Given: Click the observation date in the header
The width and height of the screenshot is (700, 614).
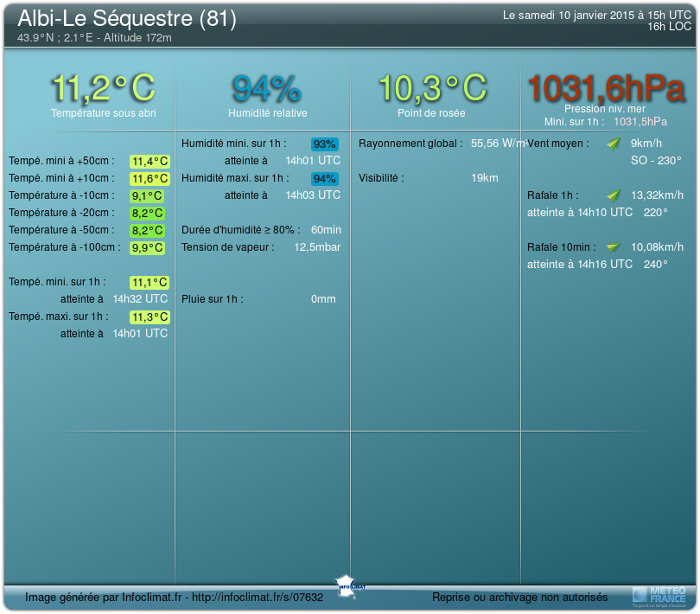Looking at the screenshot, I should pyautogui.click(x=596, y=16).
